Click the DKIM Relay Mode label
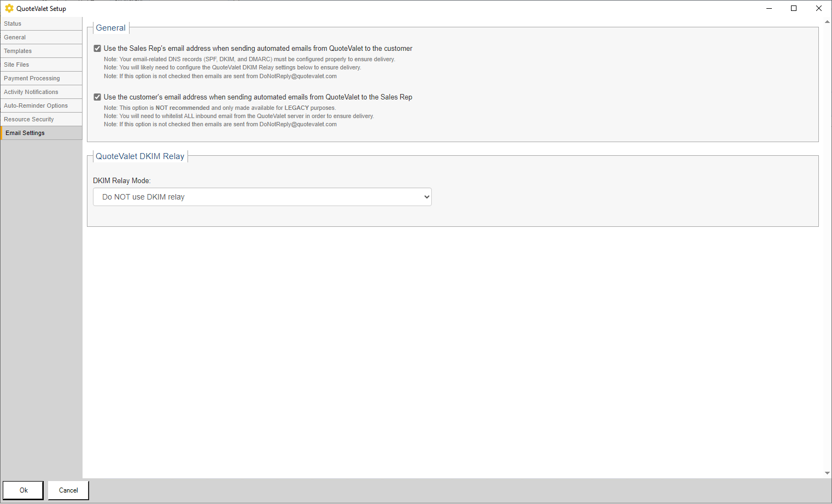 click(x=122, y=181)
